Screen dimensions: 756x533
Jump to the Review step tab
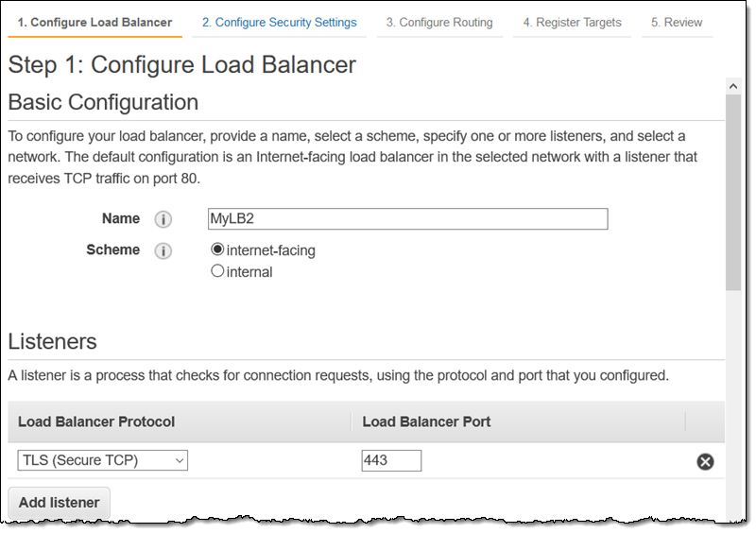point(677,22)
